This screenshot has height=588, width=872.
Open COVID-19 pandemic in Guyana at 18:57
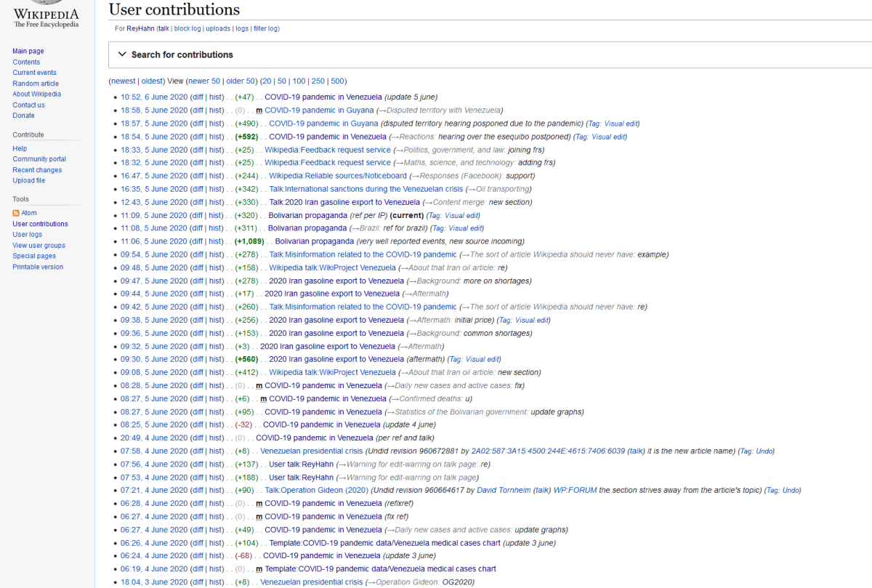pos(323,124)
